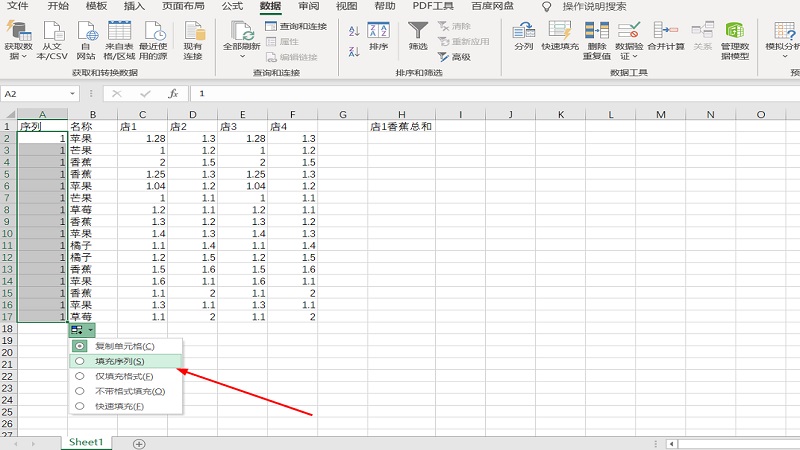
Task: Switch to the 公式 Formulas ribbon tab
Action: 232,6
